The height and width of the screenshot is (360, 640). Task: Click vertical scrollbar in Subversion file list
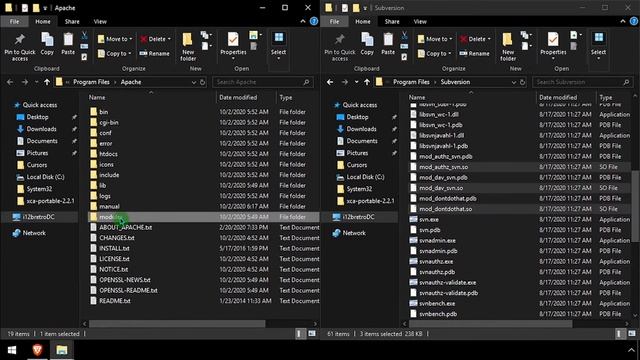[635, 206]
